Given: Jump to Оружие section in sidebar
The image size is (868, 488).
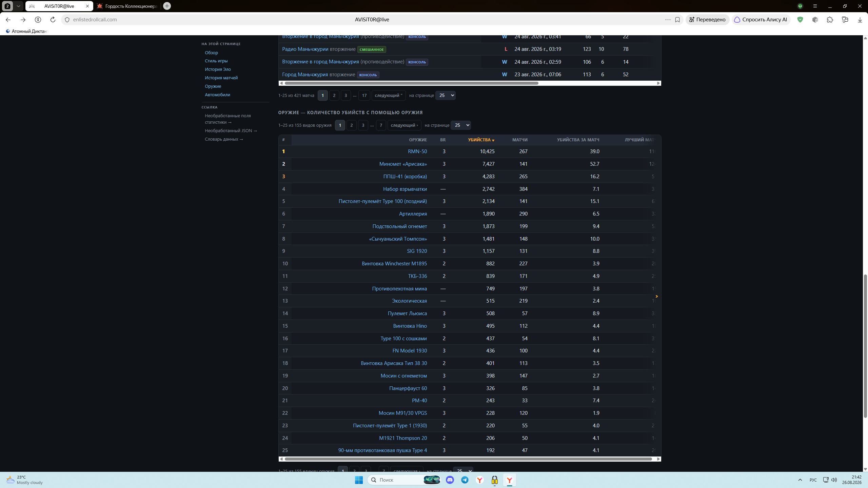Looking at the screenshot, I should (213, 86).
